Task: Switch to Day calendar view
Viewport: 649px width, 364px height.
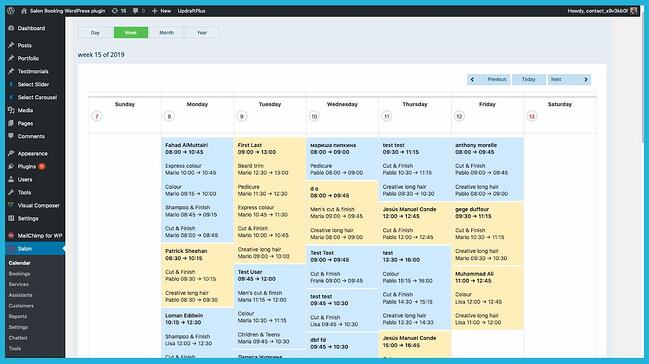Action: click(95, 33)
